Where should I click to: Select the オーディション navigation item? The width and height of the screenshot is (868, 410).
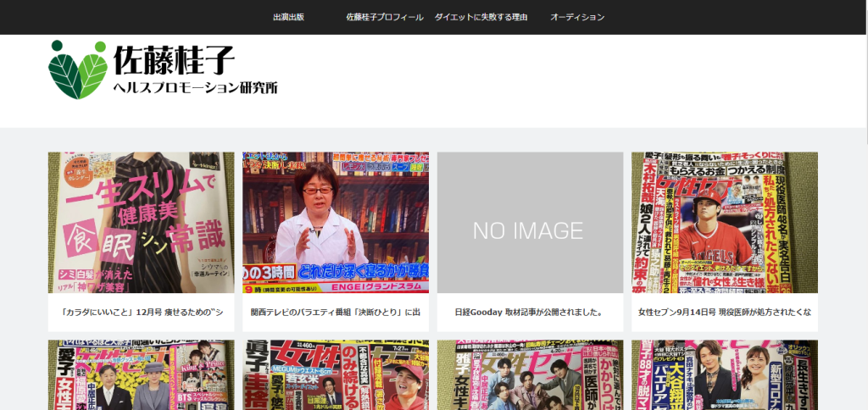pyautogui.click(x=577, y=17)
